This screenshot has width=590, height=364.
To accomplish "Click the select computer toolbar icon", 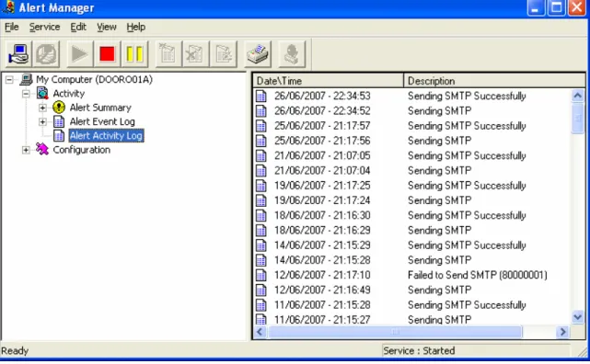I will (x=18, y=54).
